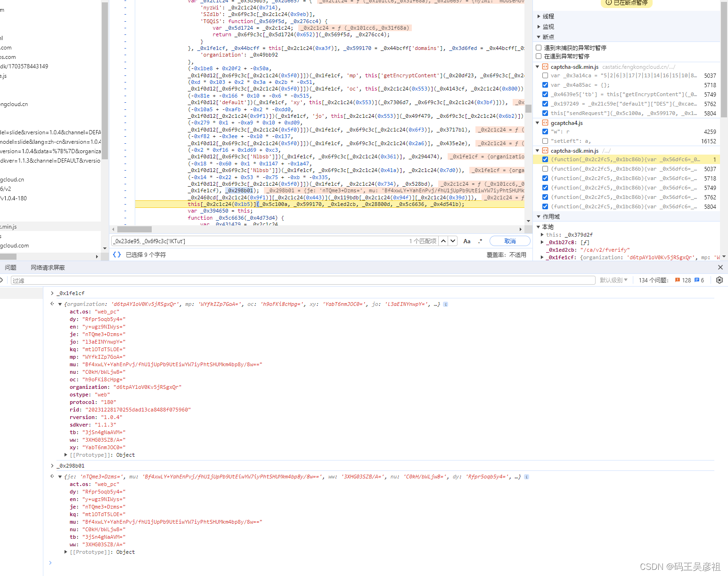Click debugger sidebar vertical scrollbar thumb
The height and width of the screenshot is (576, 728).
724,59
